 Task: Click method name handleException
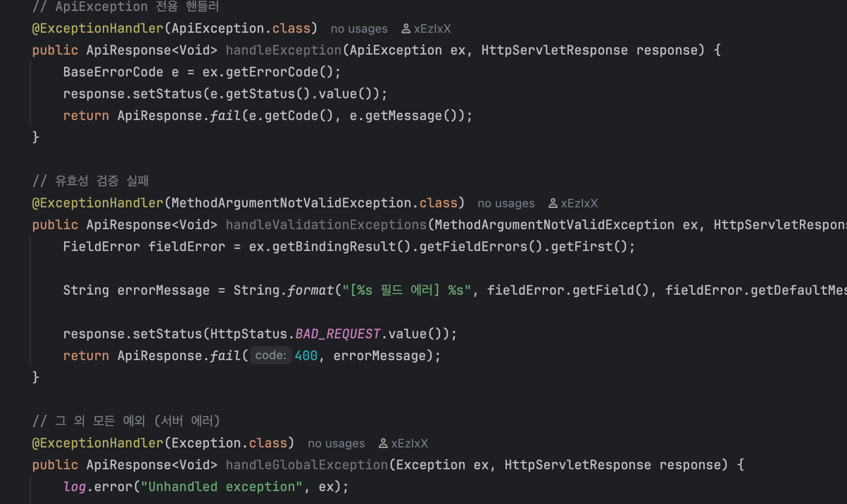pos(283,50)
